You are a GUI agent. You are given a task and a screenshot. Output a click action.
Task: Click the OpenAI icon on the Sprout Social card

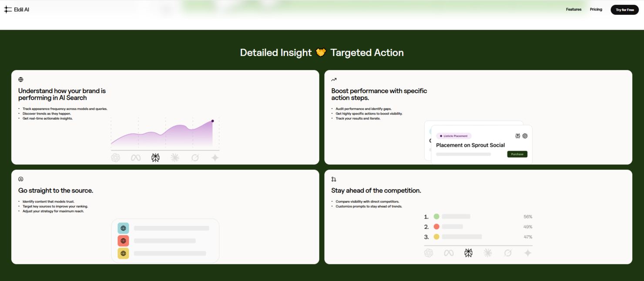coord(525,136)
